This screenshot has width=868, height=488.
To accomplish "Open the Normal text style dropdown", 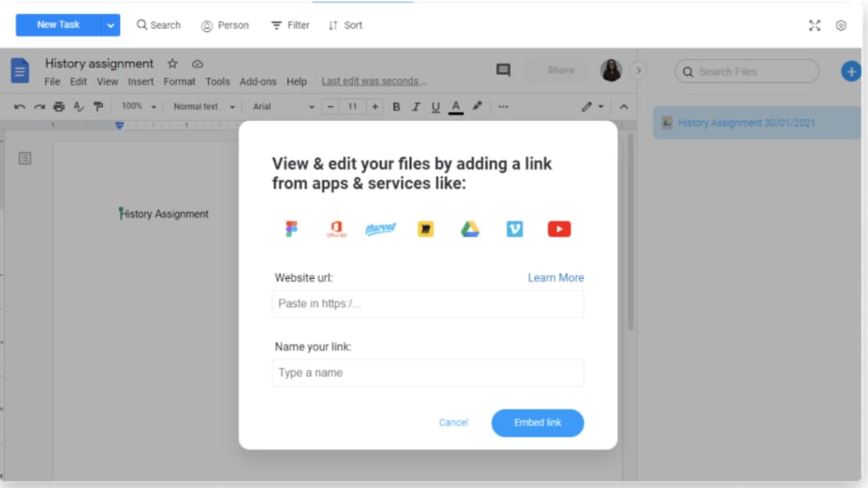I will click(204, 107).
